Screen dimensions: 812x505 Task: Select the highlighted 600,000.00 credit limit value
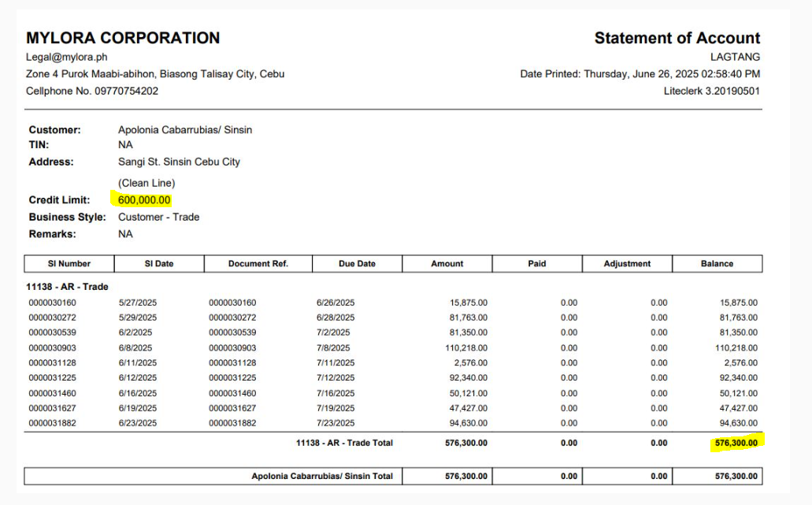point(144,200)
